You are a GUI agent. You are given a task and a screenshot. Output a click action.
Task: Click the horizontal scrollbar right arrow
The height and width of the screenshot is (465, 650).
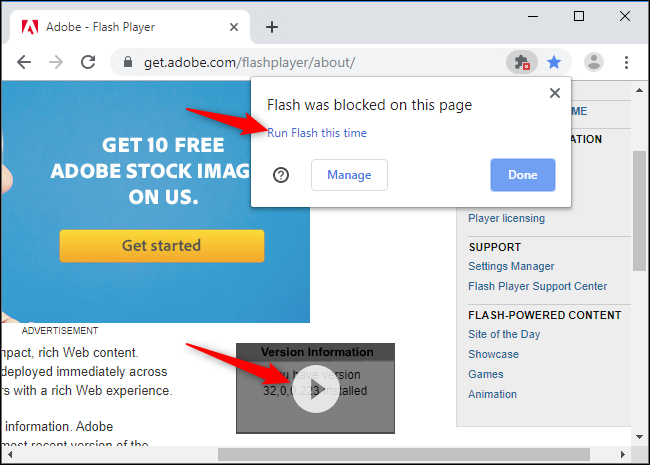(622, 454)
